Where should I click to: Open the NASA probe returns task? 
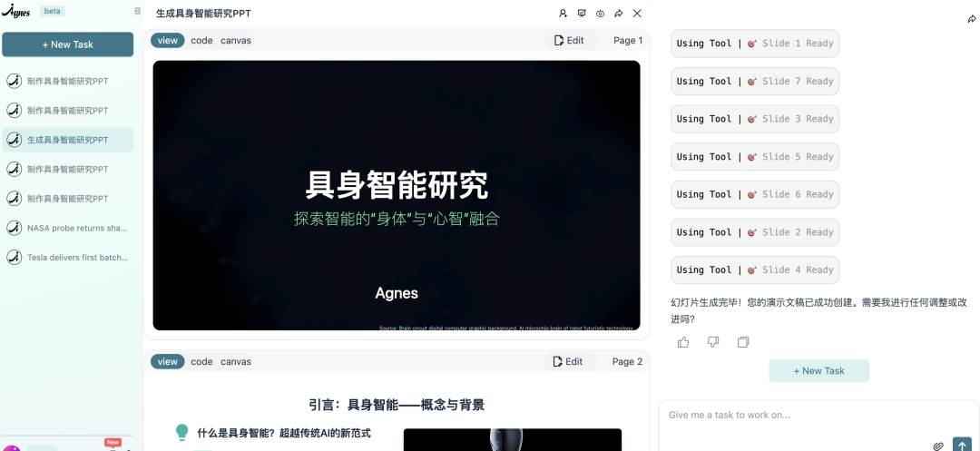coord(67,228)
